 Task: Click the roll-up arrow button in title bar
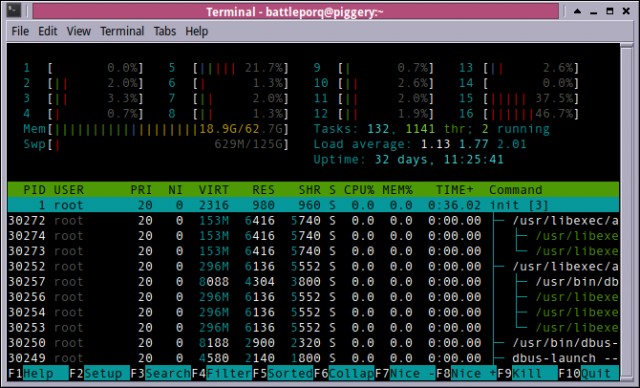pos(577,11)
